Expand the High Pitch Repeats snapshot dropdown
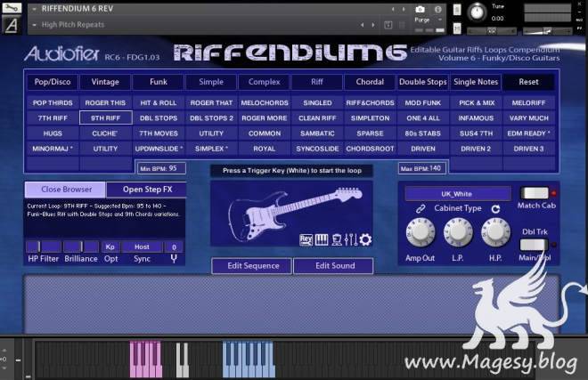Image resolution: width=588 pixels, height=380 pixels. (x=34, y=25)
